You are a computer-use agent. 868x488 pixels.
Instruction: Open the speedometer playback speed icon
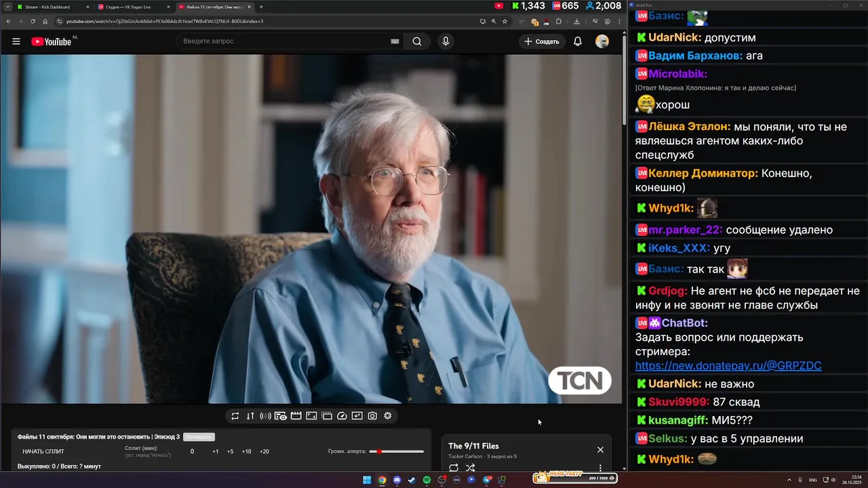tap(342, 416)
